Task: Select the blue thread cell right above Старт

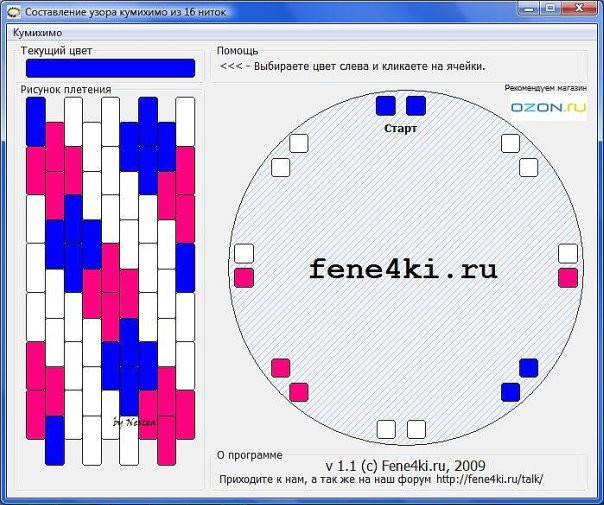Action: pos(416,106)
